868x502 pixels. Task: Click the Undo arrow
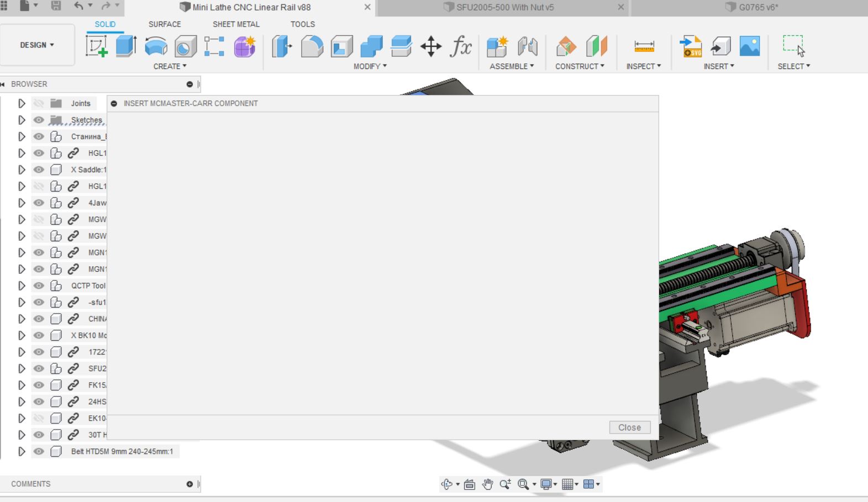tap(79, 7)
